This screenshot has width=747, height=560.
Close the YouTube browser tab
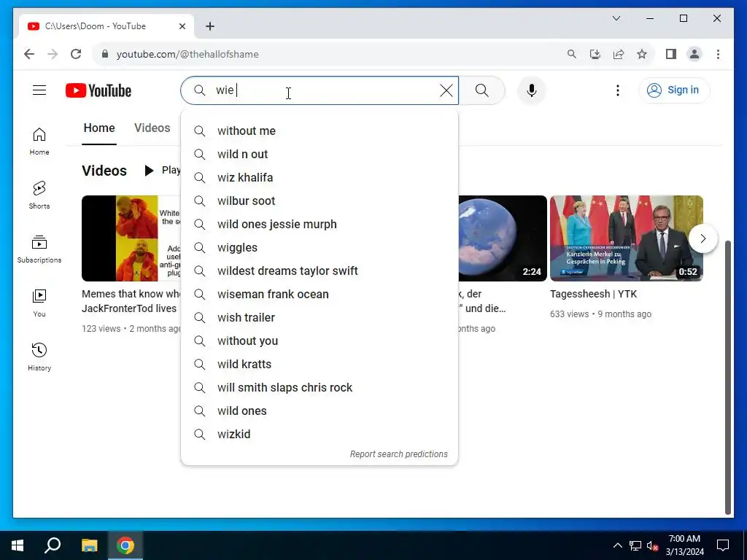[x=182, y=26]
